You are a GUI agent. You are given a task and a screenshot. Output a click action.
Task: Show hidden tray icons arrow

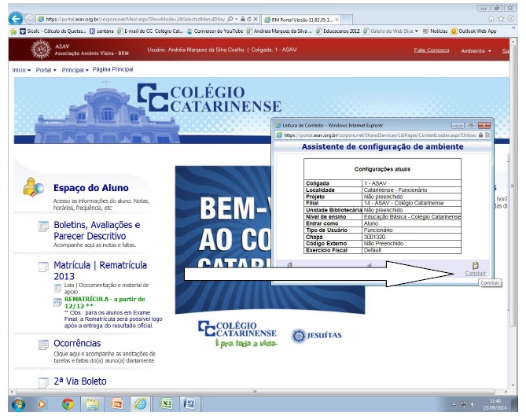pyautogui.click(x=454, y=404)
